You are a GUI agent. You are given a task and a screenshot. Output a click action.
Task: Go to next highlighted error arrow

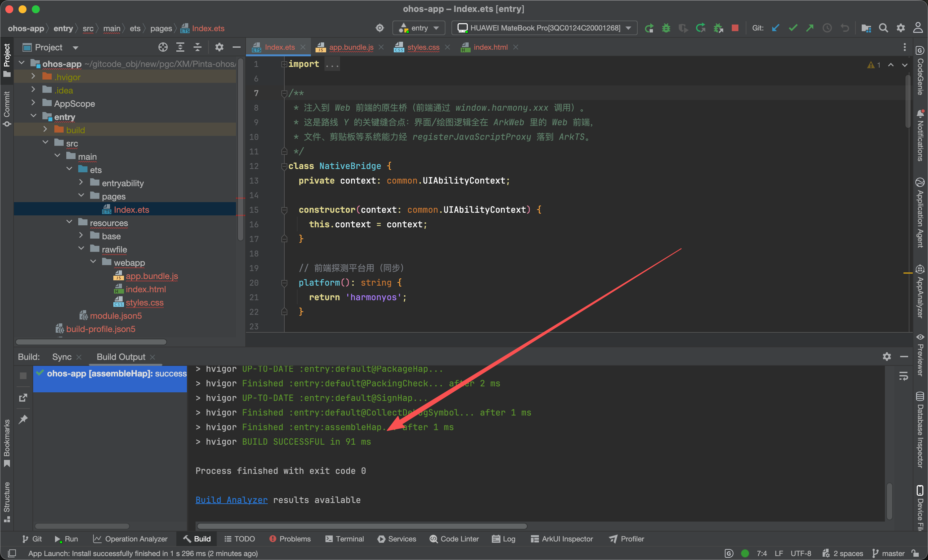point(904,65)
